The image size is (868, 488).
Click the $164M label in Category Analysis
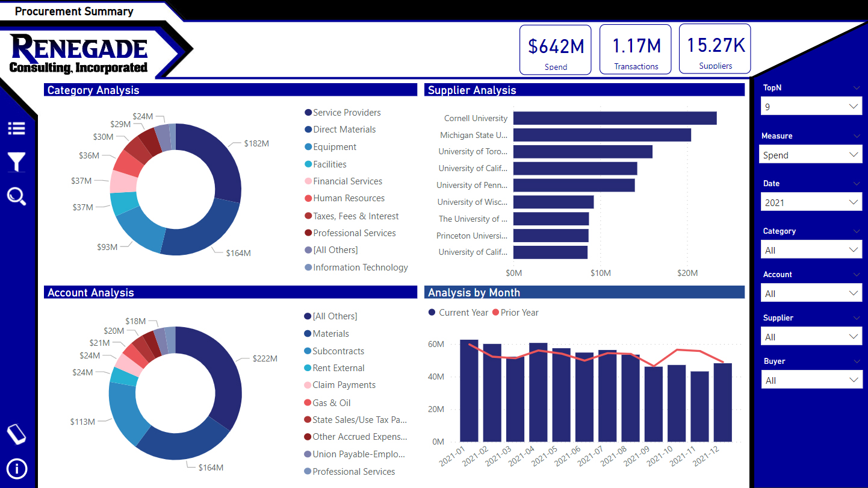(x=238, y=253)
